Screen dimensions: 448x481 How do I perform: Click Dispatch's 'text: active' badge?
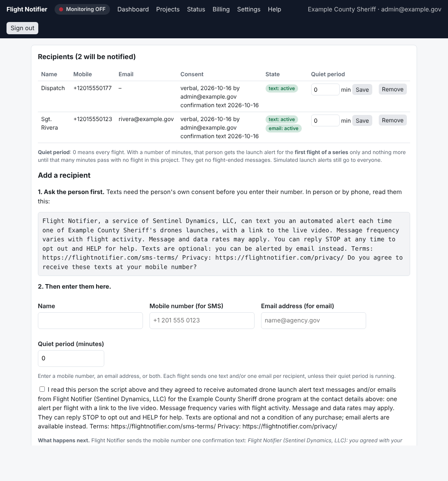click(281, 88)
